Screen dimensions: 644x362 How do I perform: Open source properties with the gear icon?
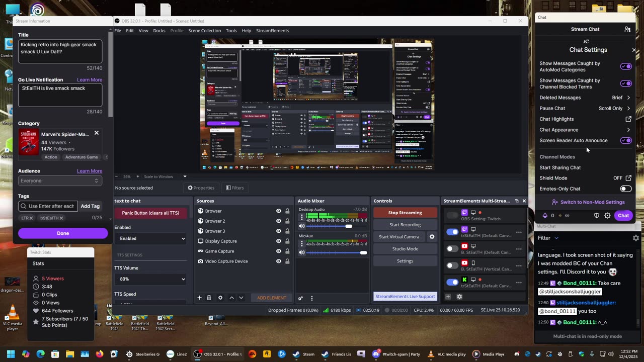pyautogui.click(x=220, y=298)
